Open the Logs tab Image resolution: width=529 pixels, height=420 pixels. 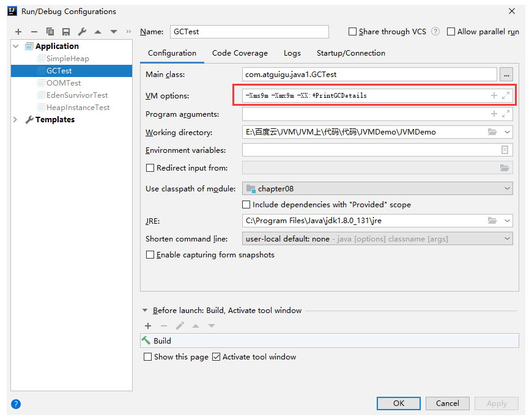292,53
